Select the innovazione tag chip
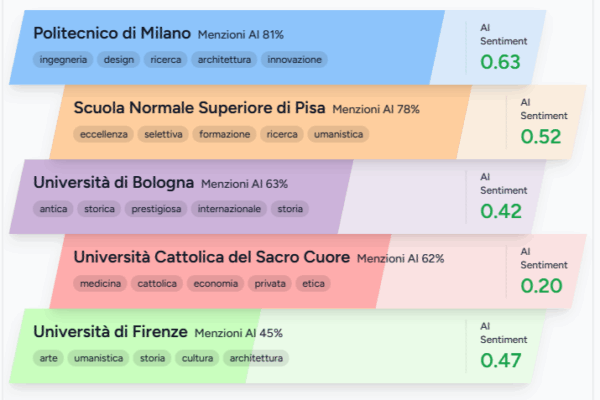The height and width of the screenshot is (400, 600). point(294,60)
